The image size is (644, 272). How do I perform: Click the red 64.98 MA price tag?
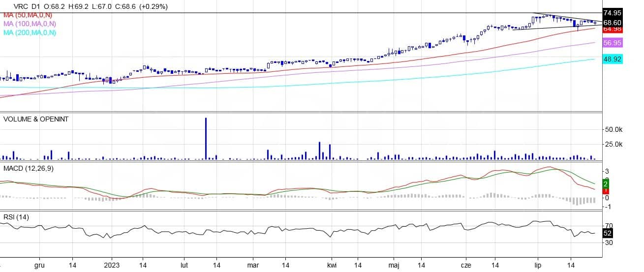[613, 30]
